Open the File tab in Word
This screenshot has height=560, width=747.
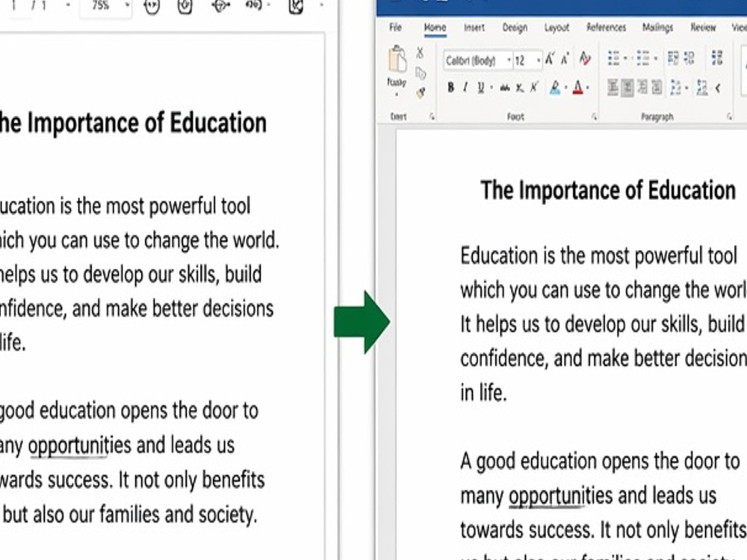395,27
